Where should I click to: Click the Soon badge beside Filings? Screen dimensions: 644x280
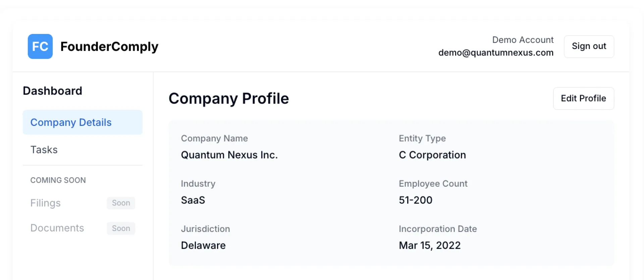121,203
